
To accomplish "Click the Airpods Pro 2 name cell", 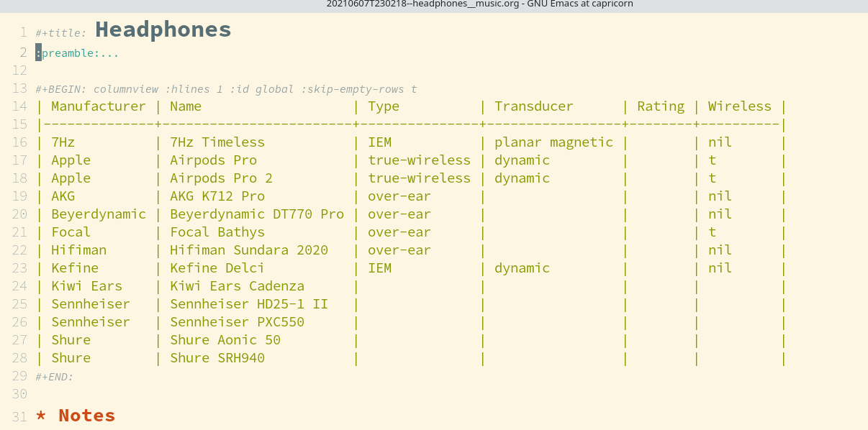I will pyautogui.click(x=221, y=178).
